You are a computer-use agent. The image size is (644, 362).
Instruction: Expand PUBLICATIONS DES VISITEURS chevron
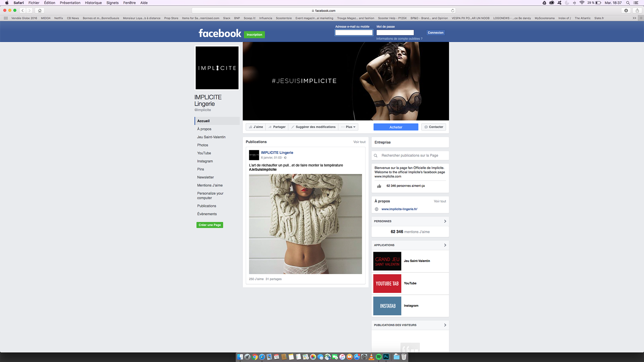445,325
